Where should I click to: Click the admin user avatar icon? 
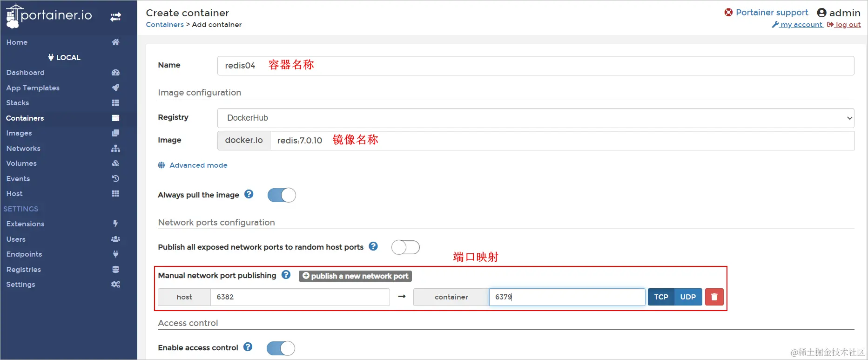(x=822, y=13)
